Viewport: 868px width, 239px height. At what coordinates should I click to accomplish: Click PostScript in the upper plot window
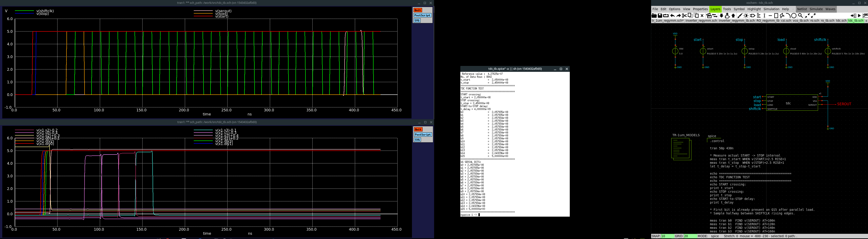coord(422,15)
